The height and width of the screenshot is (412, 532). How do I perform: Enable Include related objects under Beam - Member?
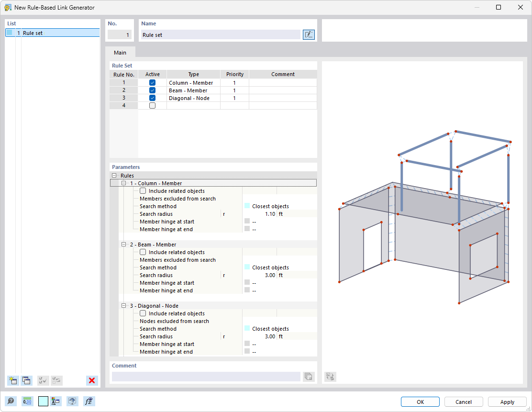pos(143,252)
